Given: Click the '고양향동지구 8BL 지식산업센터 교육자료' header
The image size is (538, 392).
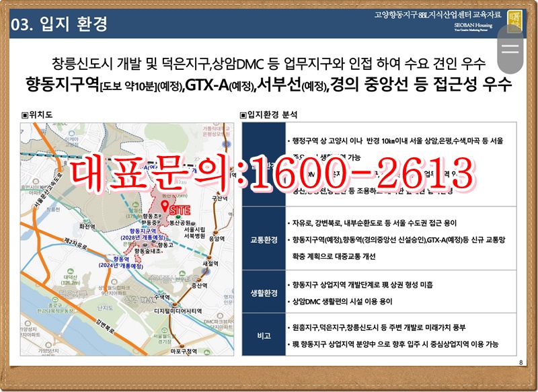Looking at the screenshot, I should tap(438, 15).
